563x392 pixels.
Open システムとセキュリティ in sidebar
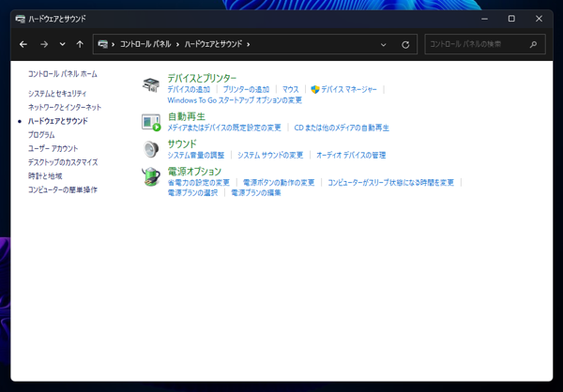(x=57, y=94)
